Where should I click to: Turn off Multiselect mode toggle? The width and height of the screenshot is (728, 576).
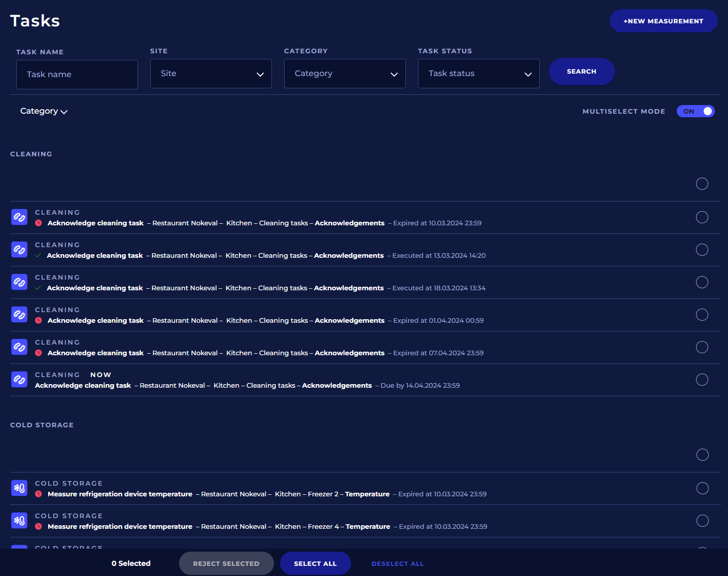(695, 111)
